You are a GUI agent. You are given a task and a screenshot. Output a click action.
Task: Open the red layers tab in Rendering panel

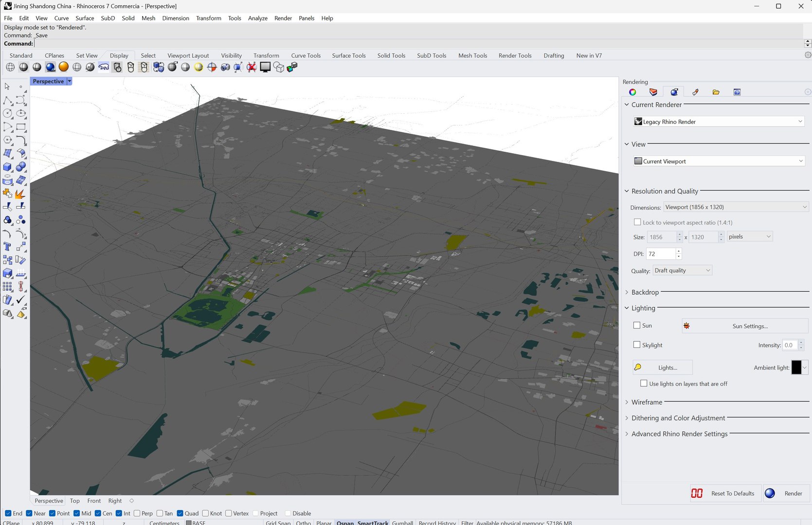click(653, 92)
